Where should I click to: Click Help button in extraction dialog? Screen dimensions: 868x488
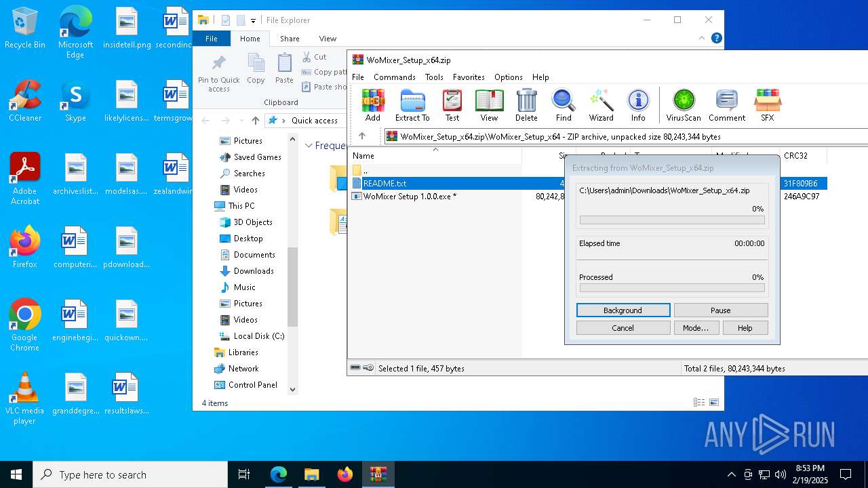coord(745,327)
